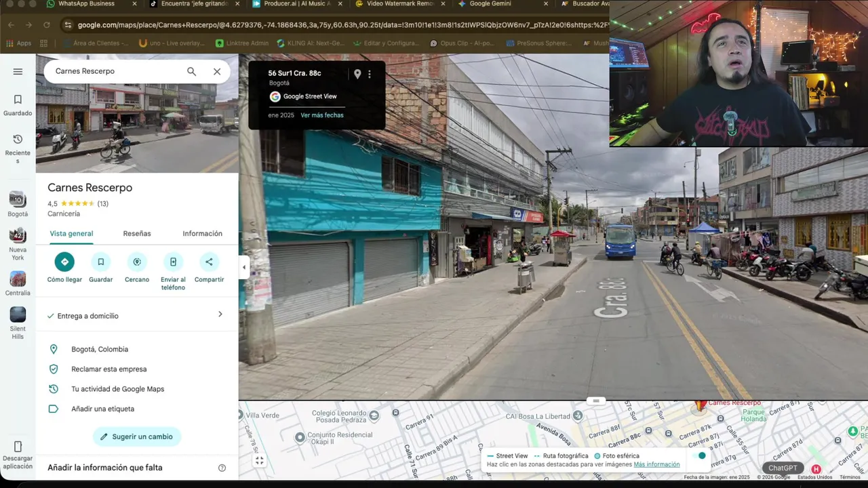Image resolution: width=868 pixels, height=488 pixels.
Task: Toggle the Street View layer switch
Action: [699, 455]
